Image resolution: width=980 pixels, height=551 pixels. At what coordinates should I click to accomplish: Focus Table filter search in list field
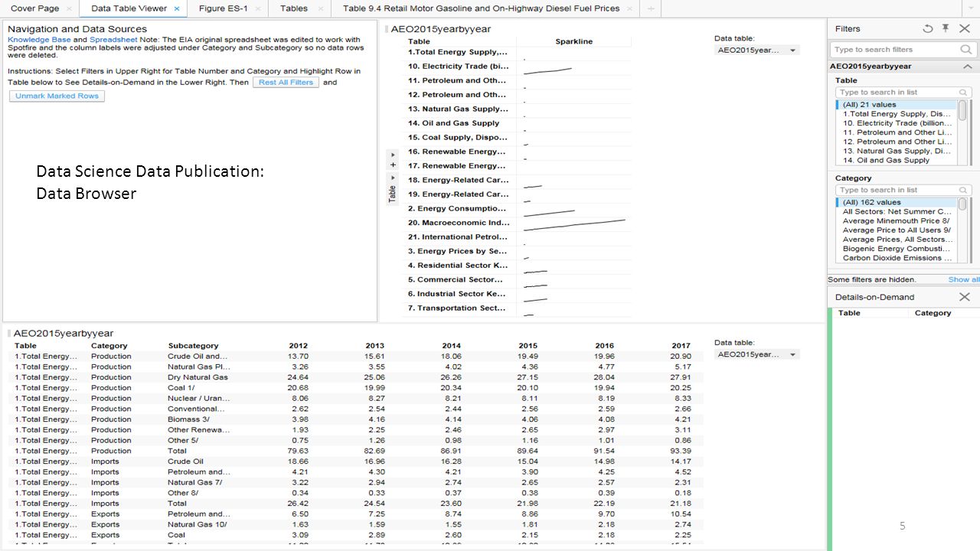(903, 92)
